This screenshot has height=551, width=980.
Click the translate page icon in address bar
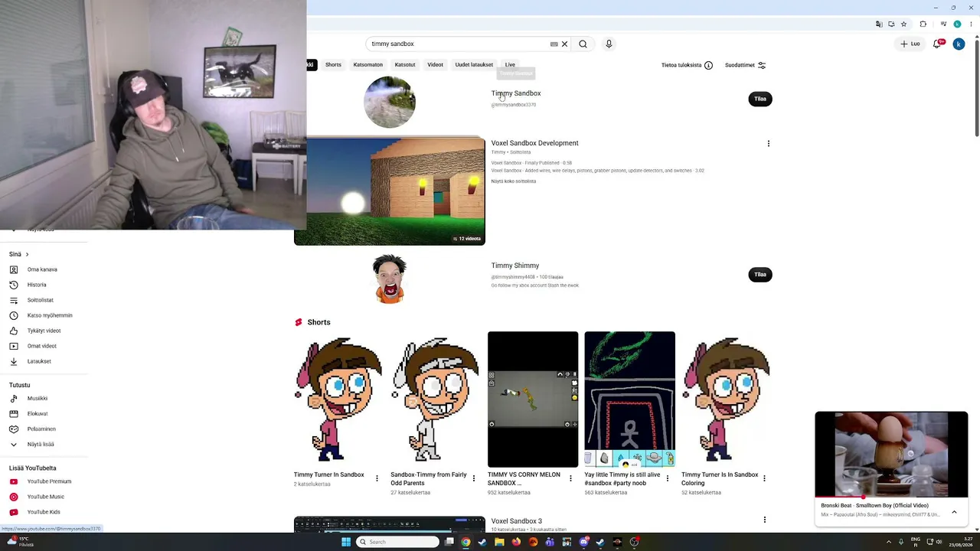tap(879, 24)
